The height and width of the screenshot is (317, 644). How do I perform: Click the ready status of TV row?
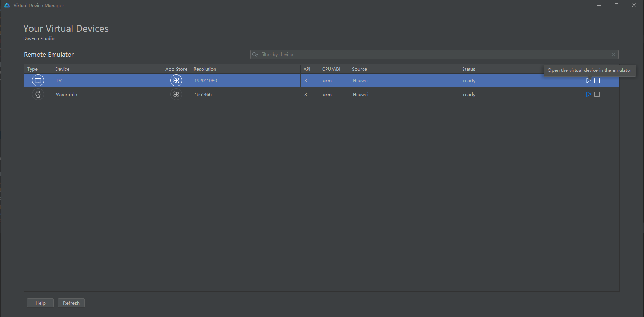[x=514, y=80]
